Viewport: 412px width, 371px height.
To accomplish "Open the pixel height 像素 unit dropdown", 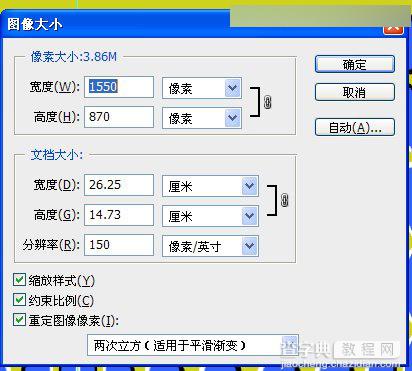I will pos(202,118).
